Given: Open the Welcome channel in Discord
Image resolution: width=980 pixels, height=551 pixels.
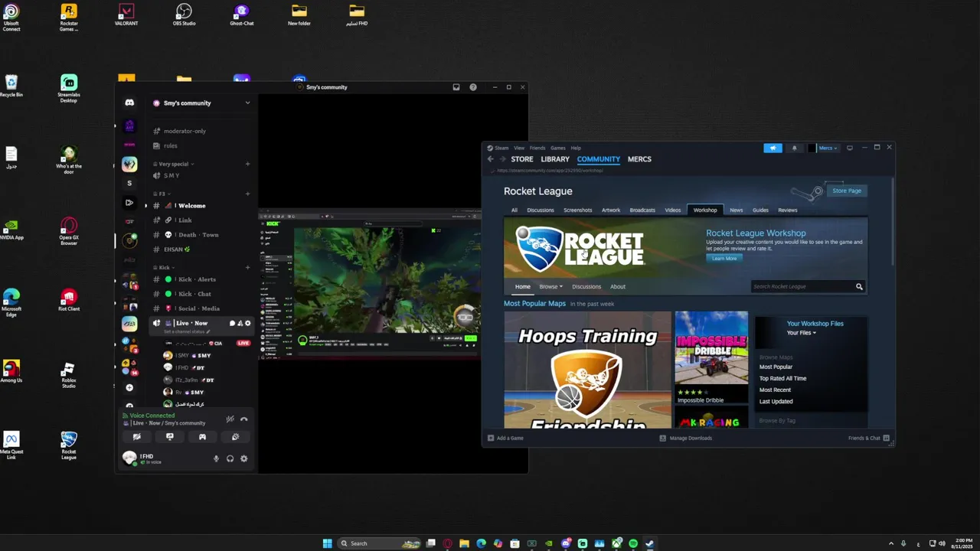Looking at the screenshot, I should 191,205.
